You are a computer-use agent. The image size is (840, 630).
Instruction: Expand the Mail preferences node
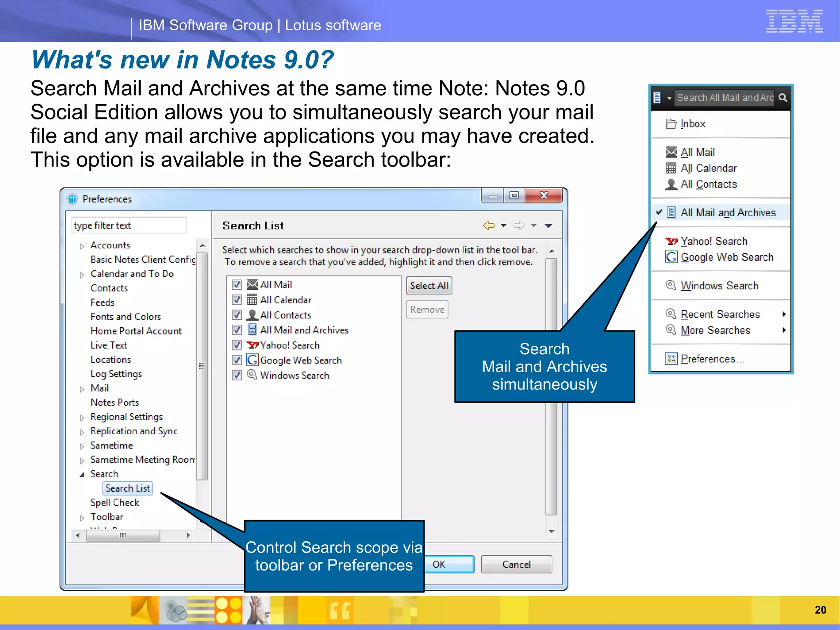pos(82,389)
